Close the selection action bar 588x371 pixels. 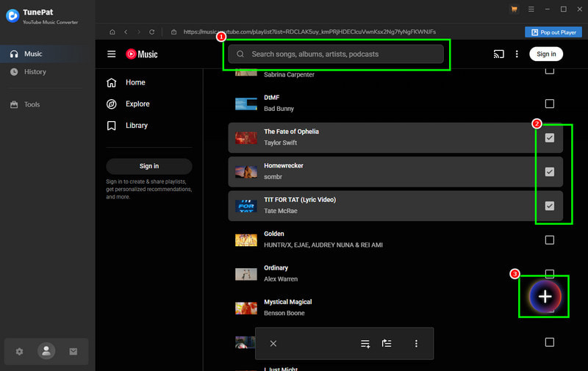coord(273,344)
